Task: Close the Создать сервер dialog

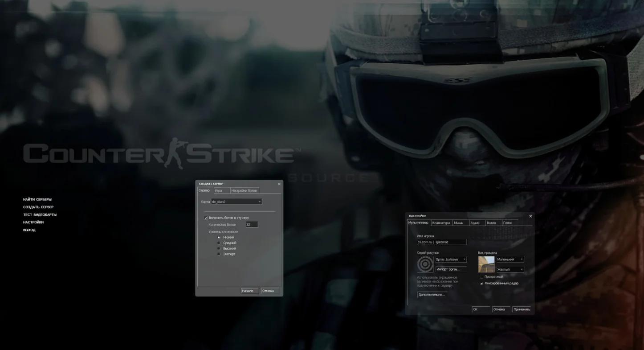Action: tap(279, 184)
